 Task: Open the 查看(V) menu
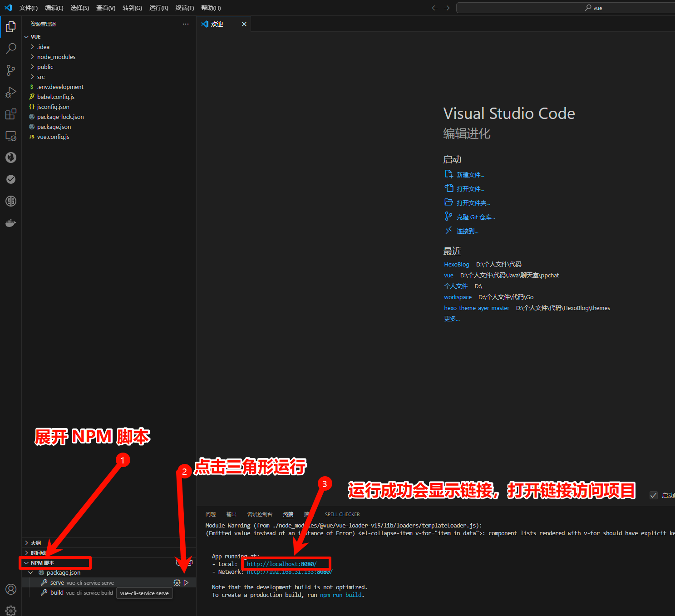(x=106, y=8)
